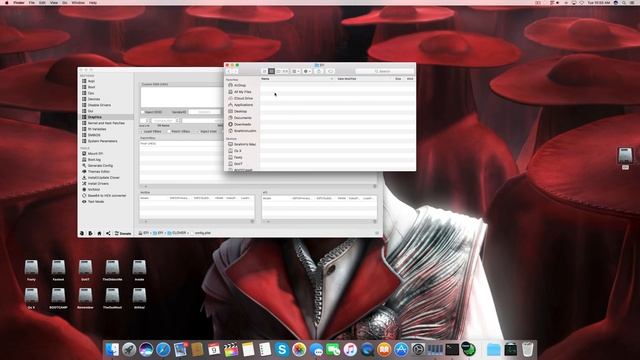640x360 pixels.
Task: Open the Rt Variables section
Action: (x=97, y=129)
